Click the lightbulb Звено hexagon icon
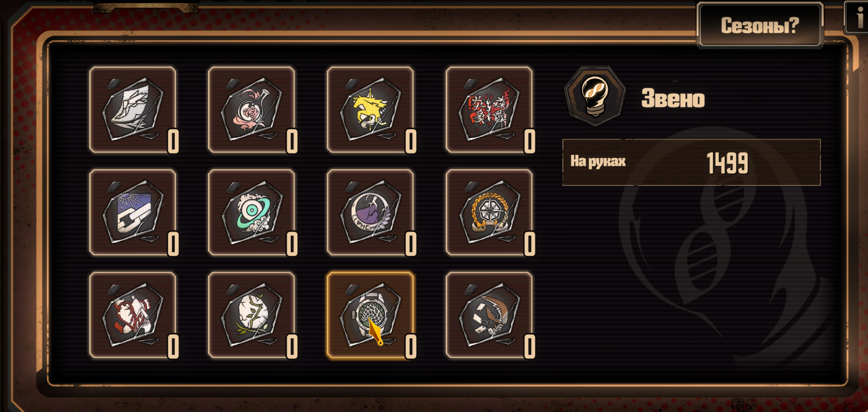Image resolution: width=868 pixels, height=412 pixels. (x=595, y=96)
